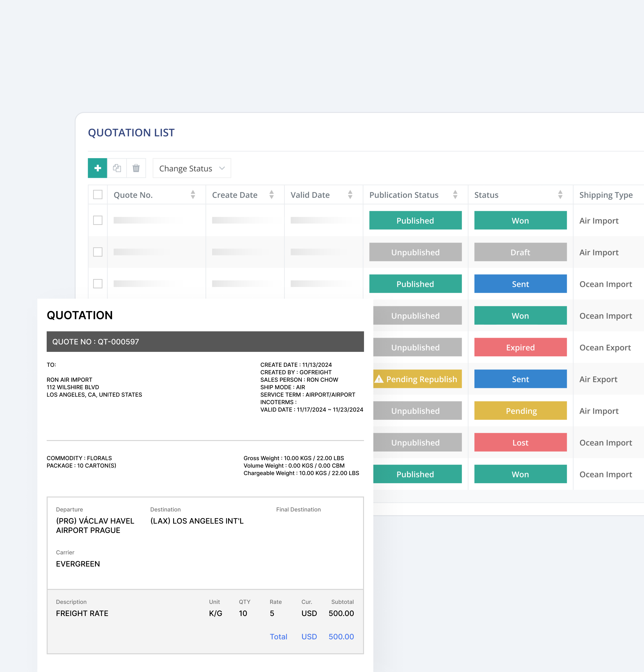Click the sort icon beside Valid Date

coord(350,195)
